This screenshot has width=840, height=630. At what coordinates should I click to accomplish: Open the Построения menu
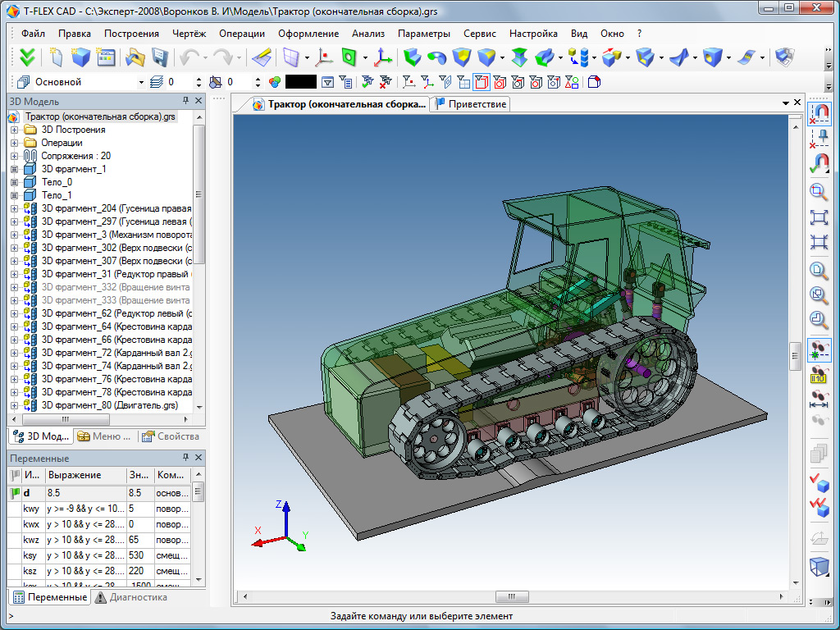[131, 33]
